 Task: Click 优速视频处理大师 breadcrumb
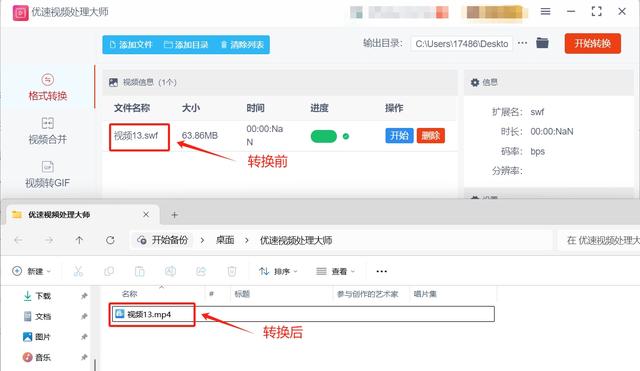296,240
